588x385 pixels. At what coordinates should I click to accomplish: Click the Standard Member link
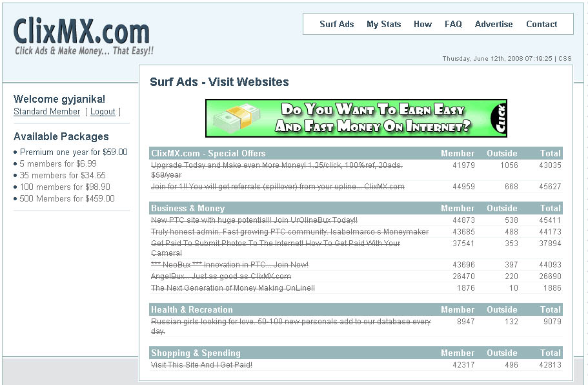coord(47,112)
